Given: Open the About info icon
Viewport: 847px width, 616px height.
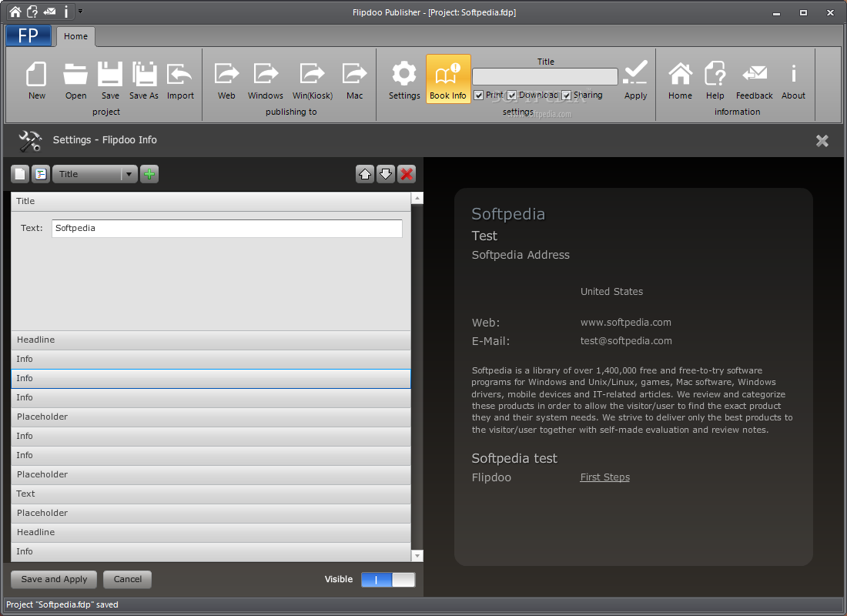Looking at the screenshot, I should (793, 81).
